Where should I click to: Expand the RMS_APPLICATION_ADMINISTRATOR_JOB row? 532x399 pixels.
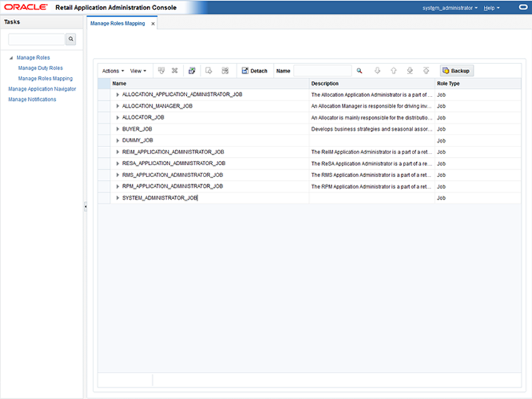(x=118, y=175)
